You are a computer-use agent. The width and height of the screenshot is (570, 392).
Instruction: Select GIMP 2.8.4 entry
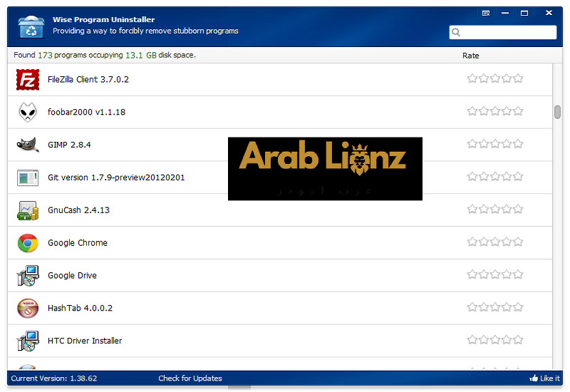(x=280, y=145)
